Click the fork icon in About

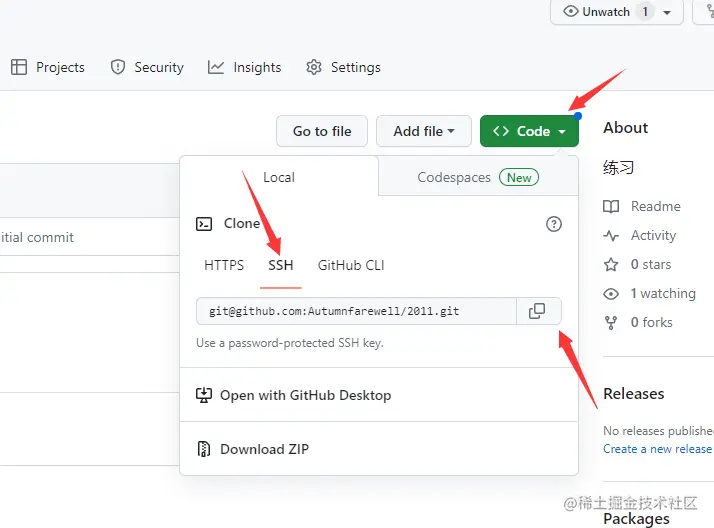611,323
